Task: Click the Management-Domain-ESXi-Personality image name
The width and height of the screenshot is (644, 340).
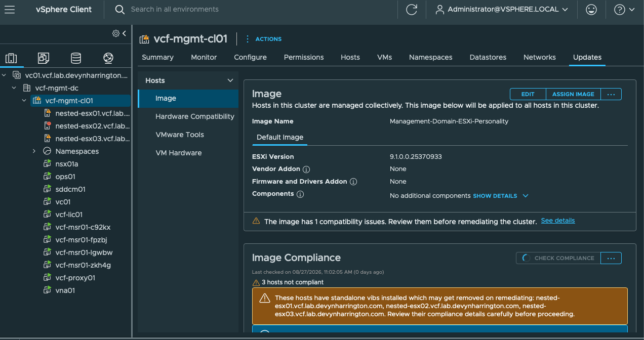Action: (449, 121)
